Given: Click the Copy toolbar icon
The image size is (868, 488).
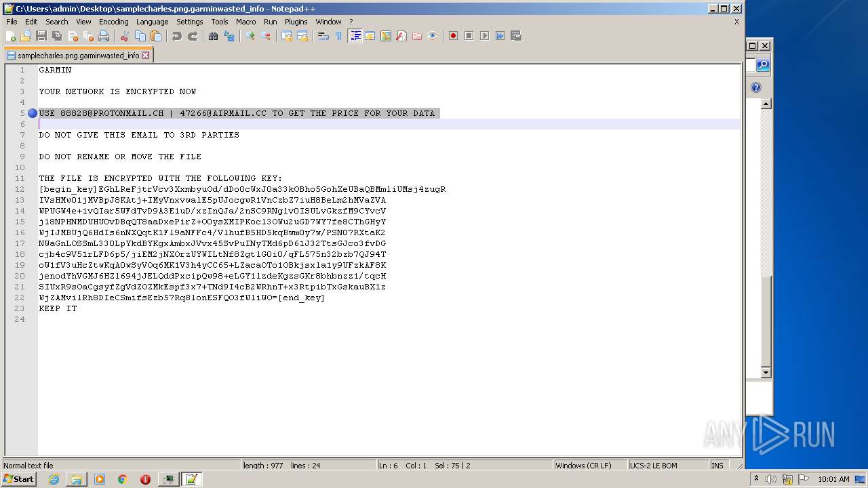Looking at the screenshot, I should (x=140, y=36).
